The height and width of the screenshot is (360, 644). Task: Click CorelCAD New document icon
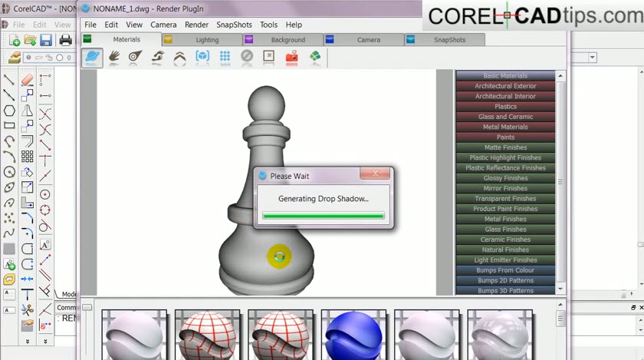[x=14, y=41]
